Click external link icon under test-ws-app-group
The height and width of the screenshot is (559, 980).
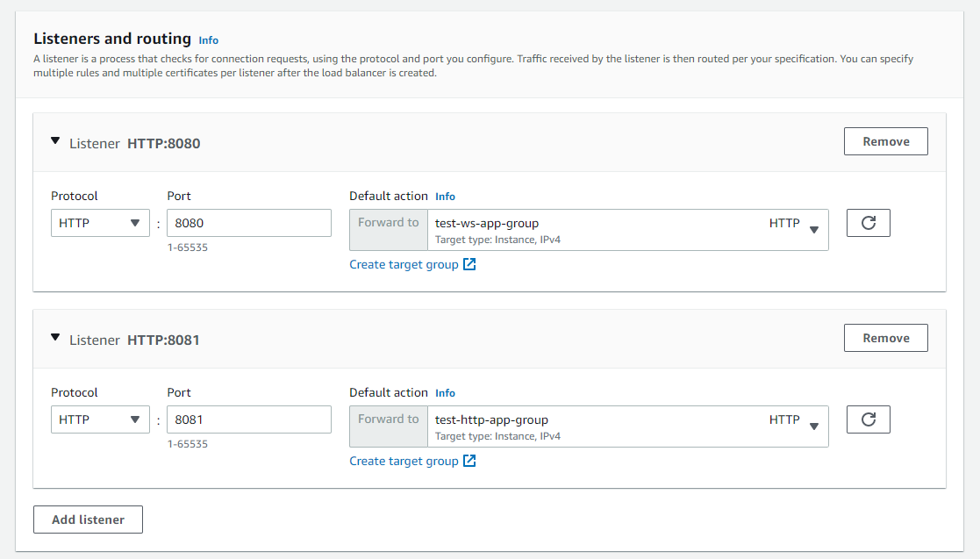click(469, 264)
